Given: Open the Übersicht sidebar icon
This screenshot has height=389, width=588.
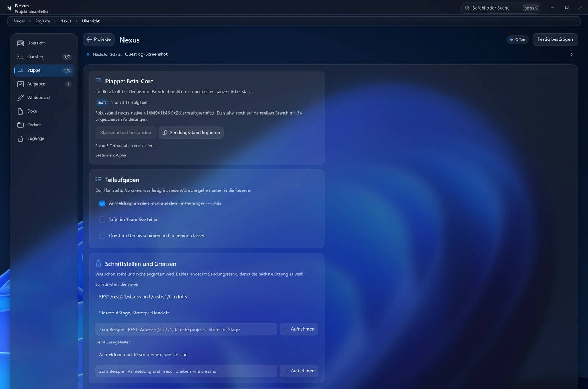Looking at the screenshot, I should click(21, 43).
